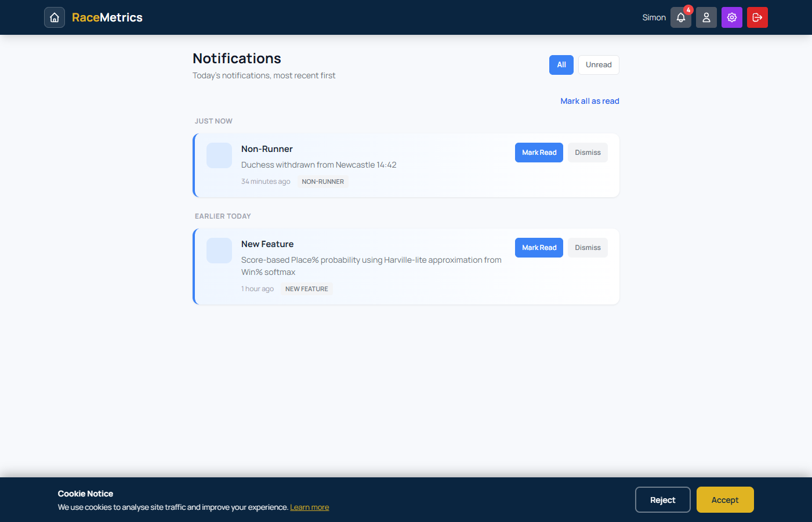The width and height of the screenshot is (812, 522).
Task: Open the settings gear icon
Action: [731, 17]
